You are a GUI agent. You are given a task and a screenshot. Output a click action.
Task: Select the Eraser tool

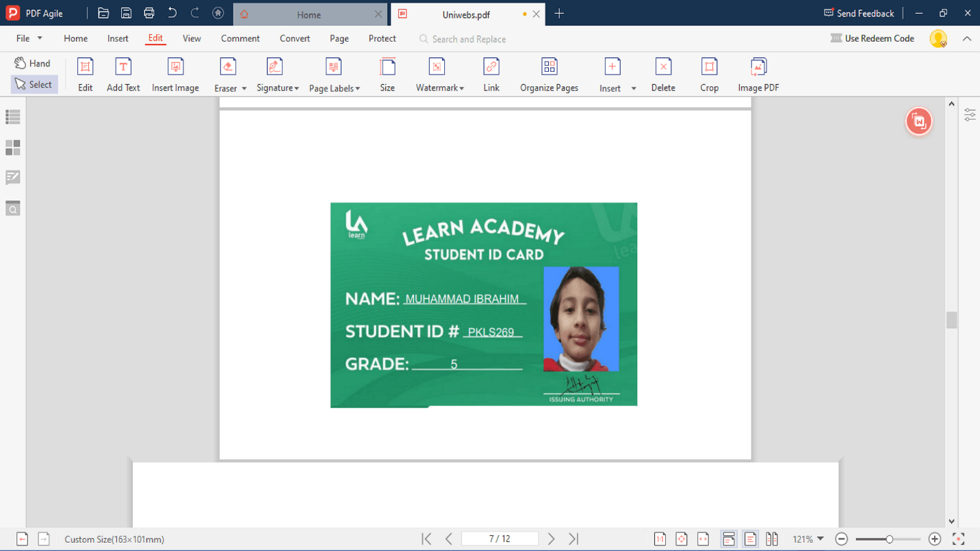pos(227,75)
